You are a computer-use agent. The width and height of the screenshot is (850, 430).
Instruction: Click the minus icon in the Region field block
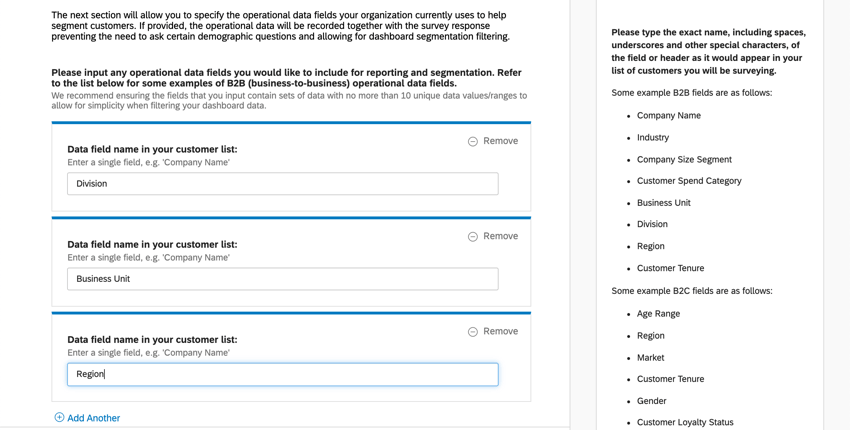point(473,332)
